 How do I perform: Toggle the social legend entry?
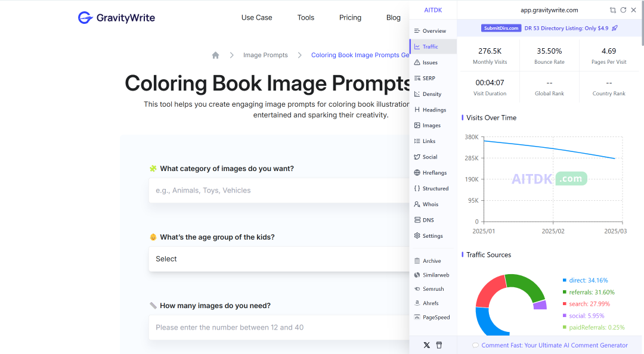(x=583, y=316)
